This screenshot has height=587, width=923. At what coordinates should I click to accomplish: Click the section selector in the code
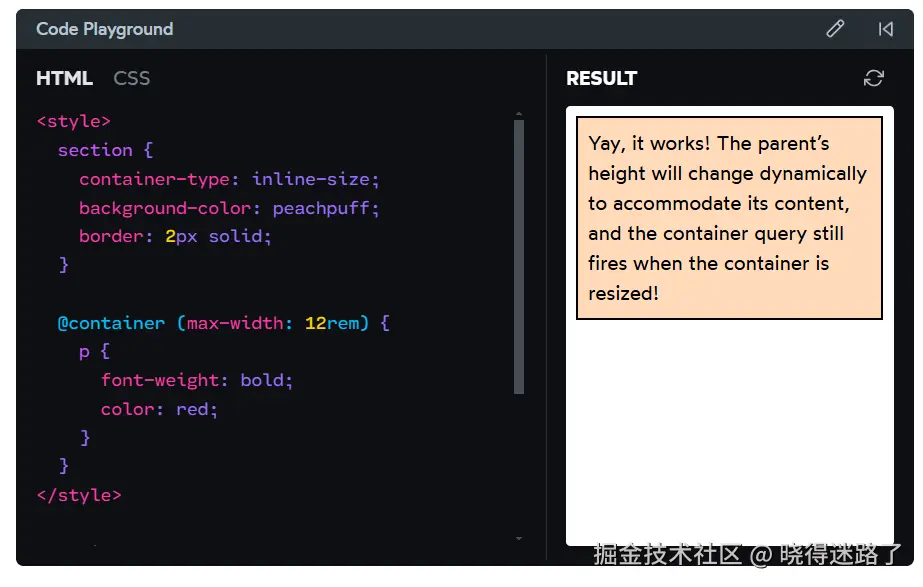pyautogui.click(x=95, y=150)
